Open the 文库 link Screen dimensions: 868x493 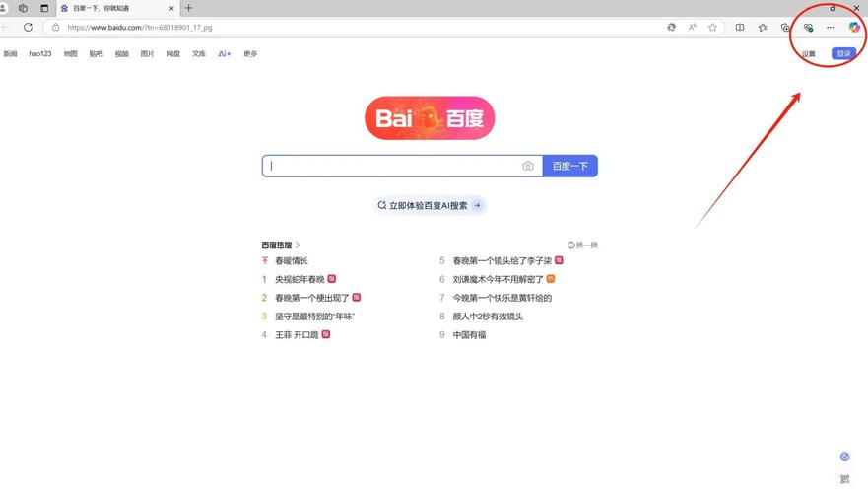(x=199, y=53)
